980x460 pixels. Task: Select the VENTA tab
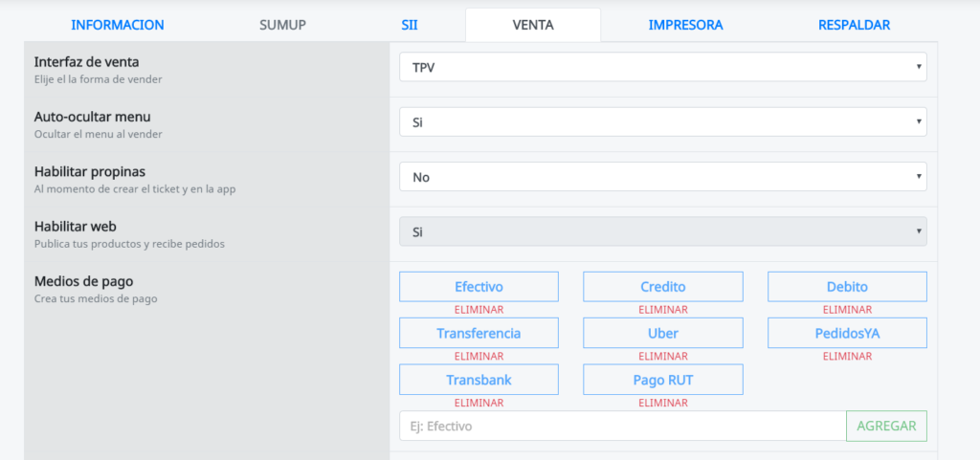[x=533, y=25]
